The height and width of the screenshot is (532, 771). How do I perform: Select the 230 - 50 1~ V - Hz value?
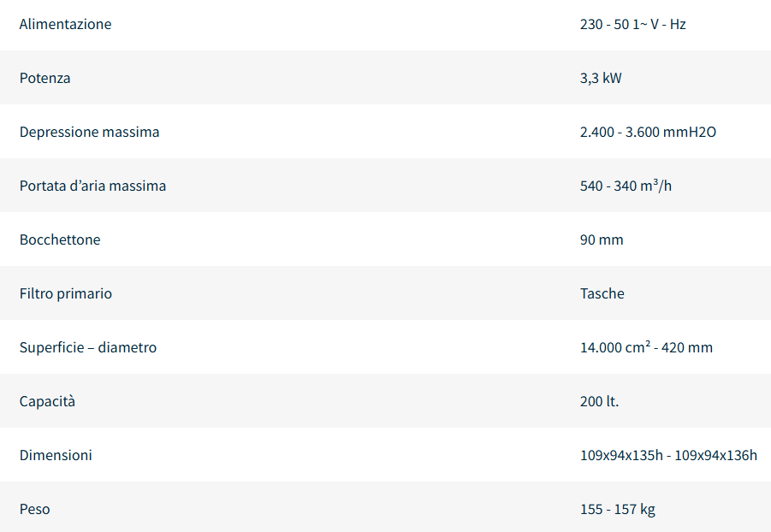pyautogui.click(x=632, y=24)
